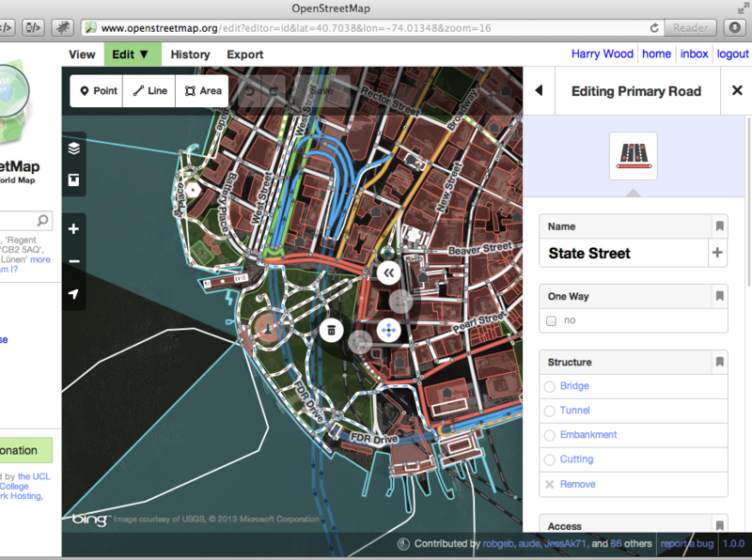
Task: Select the Line drawing tool
Action: pos(149,90)
